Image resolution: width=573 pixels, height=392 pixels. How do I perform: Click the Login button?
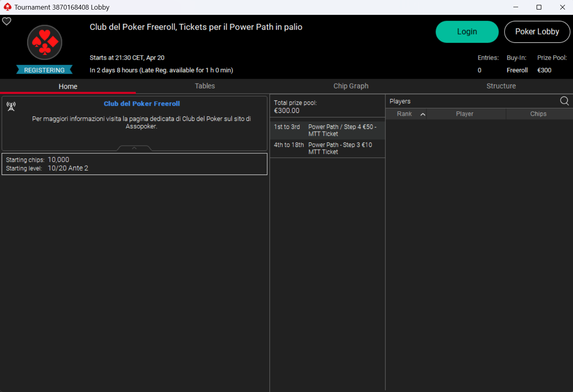click(x=467, y=32)
